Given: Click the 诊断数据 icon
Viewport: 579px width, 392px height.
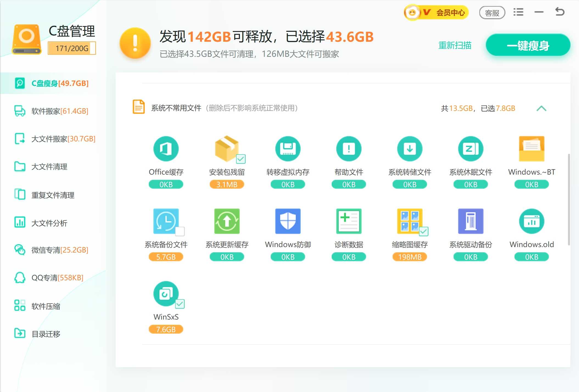Looking at the screenshot, I should coord(349,221).
